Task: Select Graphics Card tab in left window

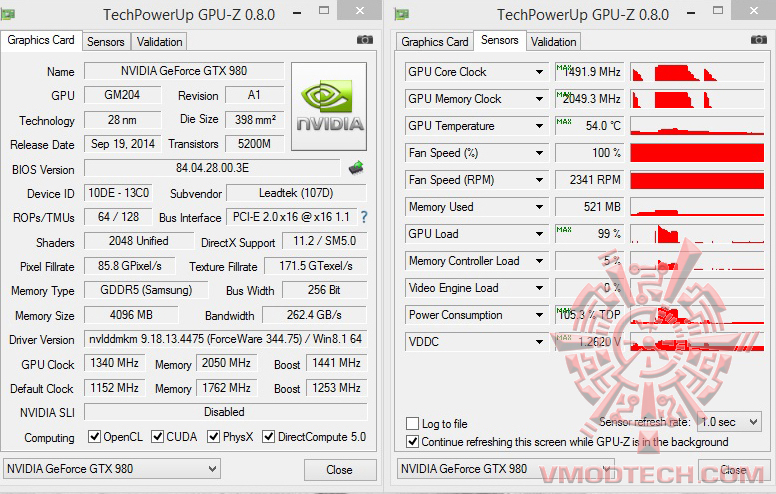Action: (41, 40)
